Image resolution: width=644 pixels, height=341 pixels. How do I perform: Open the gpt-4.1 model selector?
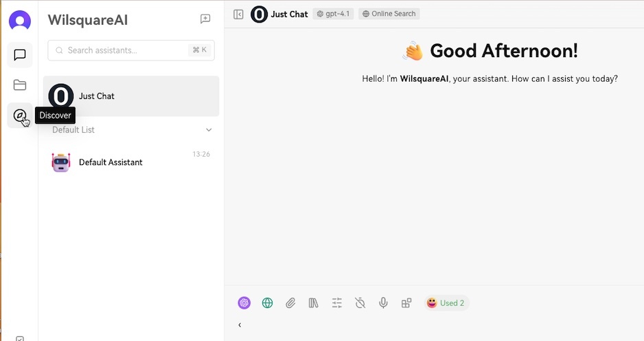(x=333, y=14)
